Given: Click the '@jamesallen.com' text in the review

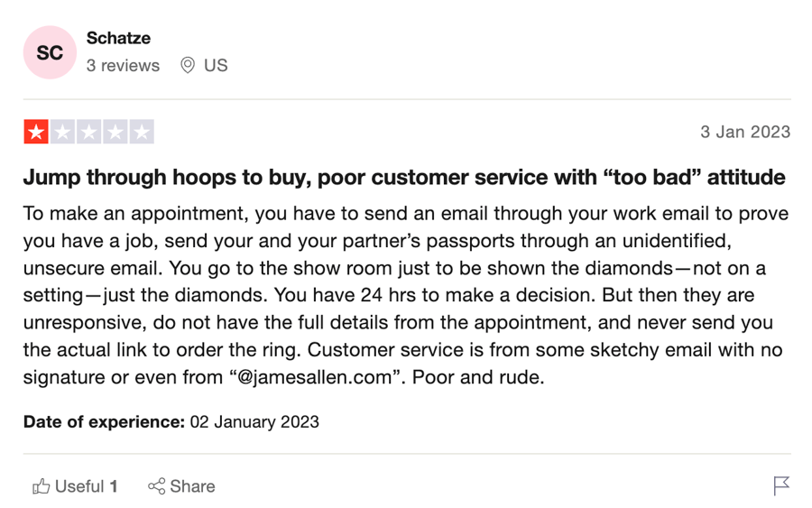Looking at the screenshot, I should (x=314, y=377).
